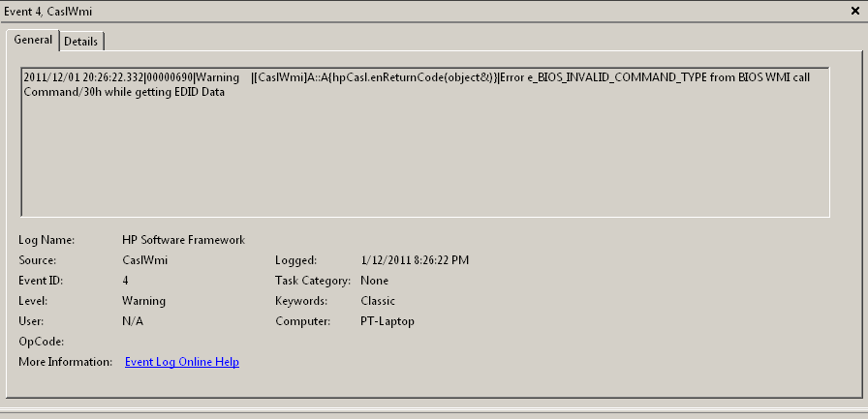Click the Task Category field label
Image resolution: width=868 pixels, height=419 pixels.
point(312,281)
